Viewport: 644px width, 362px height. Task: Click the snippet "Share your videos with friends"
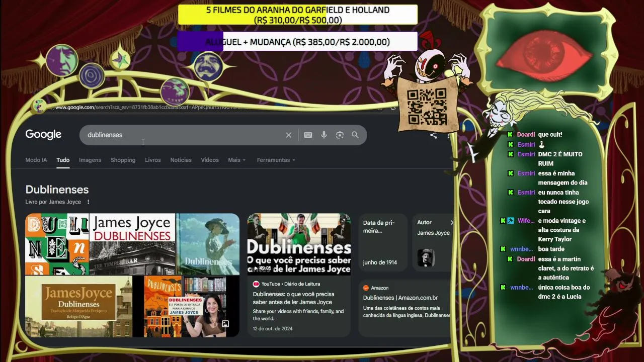(x=298, y=315)
